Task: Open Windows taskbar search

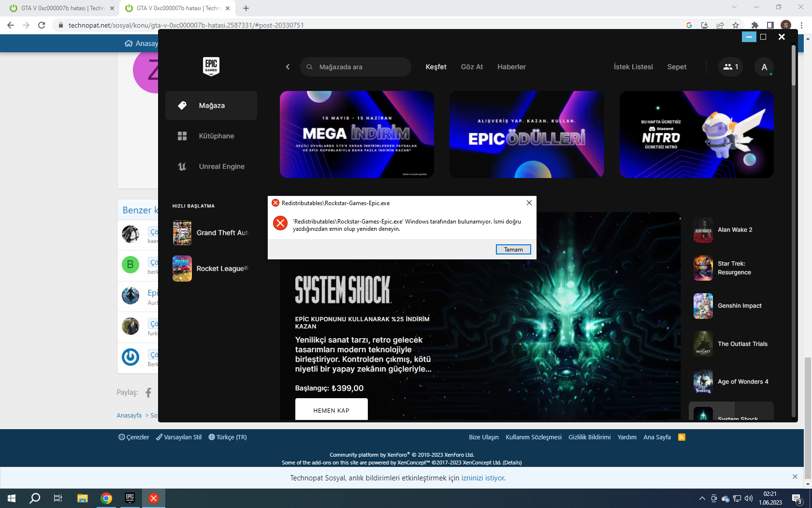Action: 35,498
